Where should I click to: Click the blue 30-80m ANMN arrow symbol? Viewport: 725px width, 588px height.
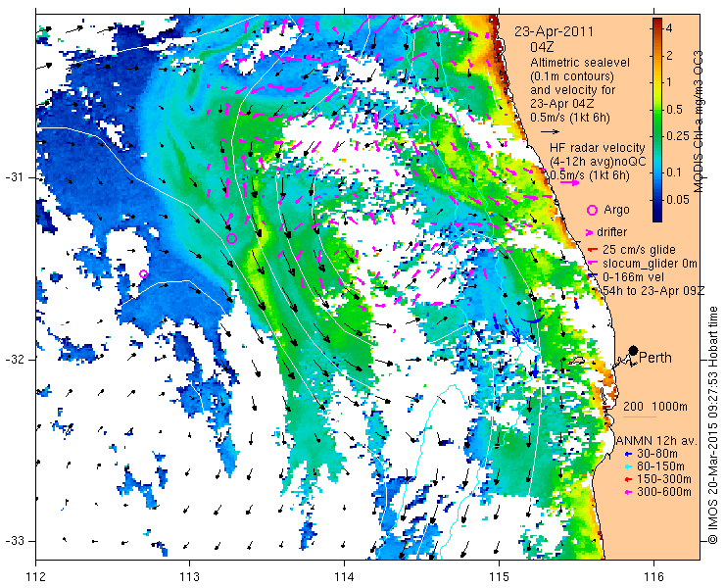tap(627, 454)
